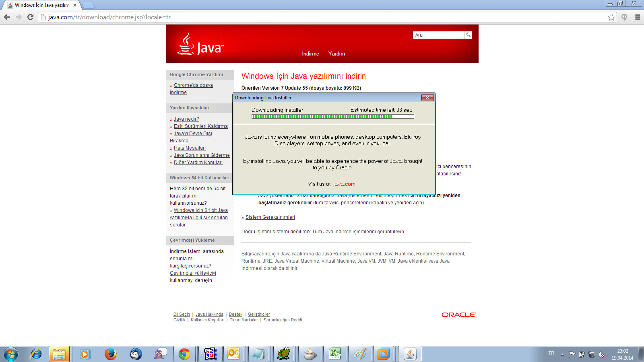Click the browser forward arrow
Image resolution: width=644 pixels, height=362 pixels.
[x=19, y=17]
